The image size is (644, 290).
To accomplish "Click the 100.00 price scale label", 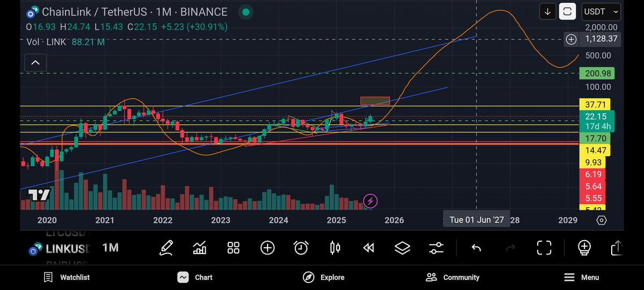I will 598,87.
